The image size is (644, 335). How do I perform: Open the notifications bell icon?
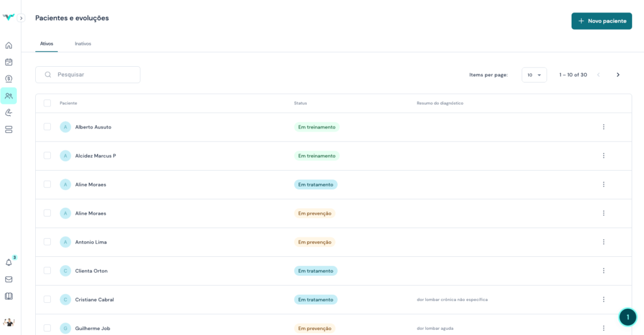9,263
